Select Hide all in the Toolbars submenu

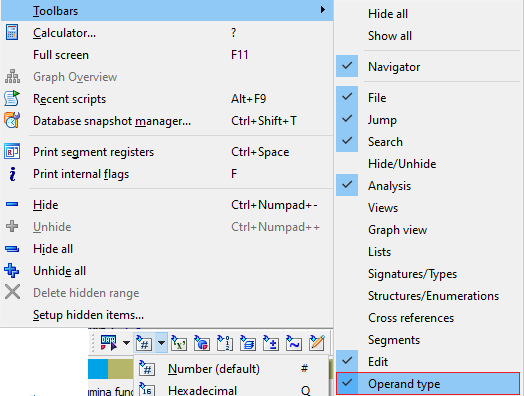pyautogui.click(x=428, y=14)
